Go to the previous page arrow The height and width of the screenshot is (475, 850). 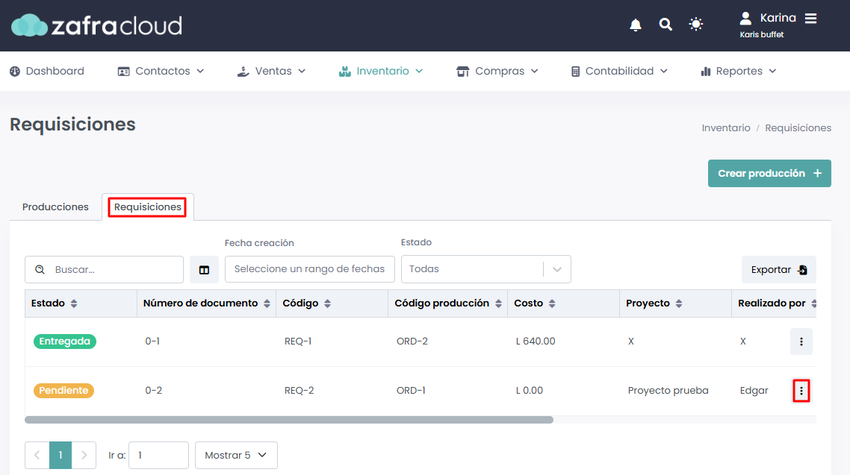(x=37, y=455)
